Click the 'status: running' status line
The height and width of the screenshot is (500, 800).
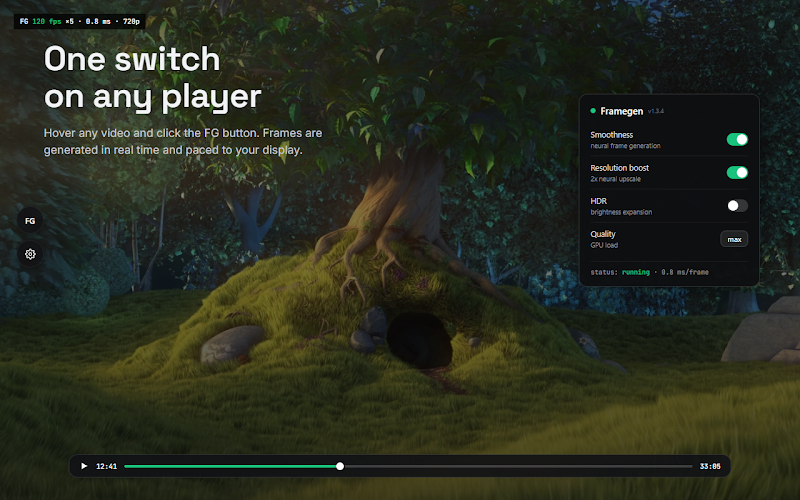649,272
